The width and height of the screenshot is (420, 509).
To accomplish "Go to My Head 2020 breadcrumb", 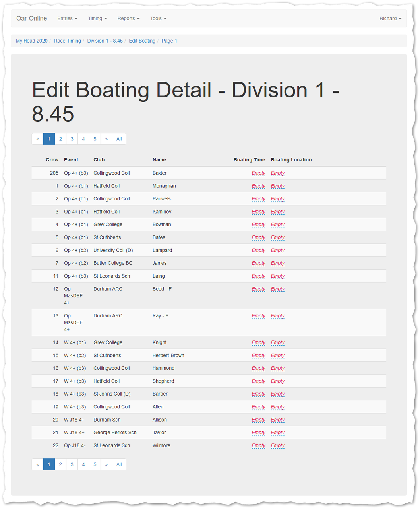I will 32,41.
